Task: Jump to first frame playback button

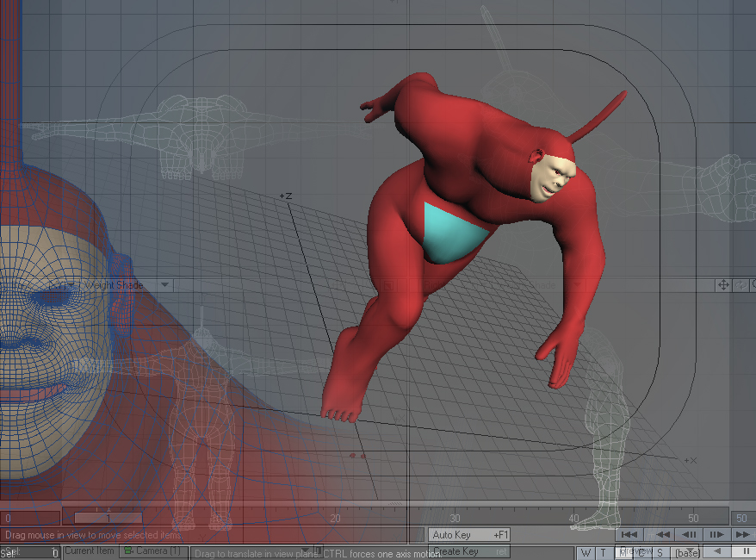Action: (629, 534)
